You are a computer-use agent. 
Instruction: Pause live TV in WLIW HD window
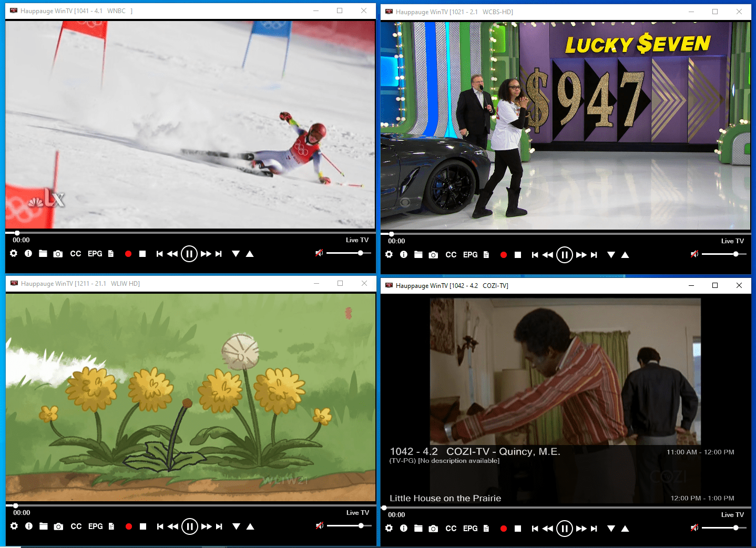click(x=190, y=526)
